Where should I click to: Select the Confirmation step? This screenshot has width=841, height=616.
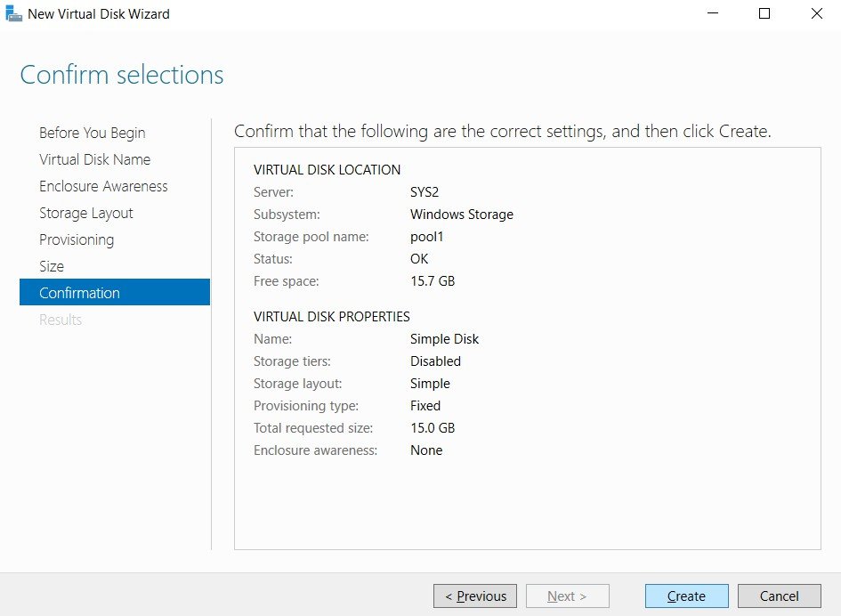[x=115, y=292]
